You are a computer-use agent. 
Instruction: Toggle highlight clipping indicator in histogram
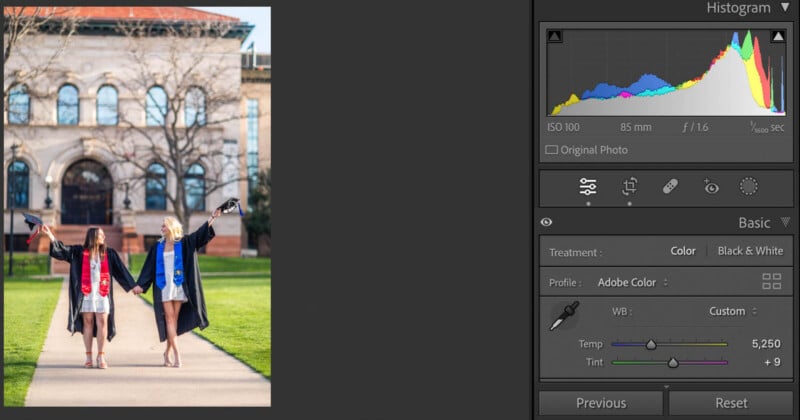pos(777,37)
